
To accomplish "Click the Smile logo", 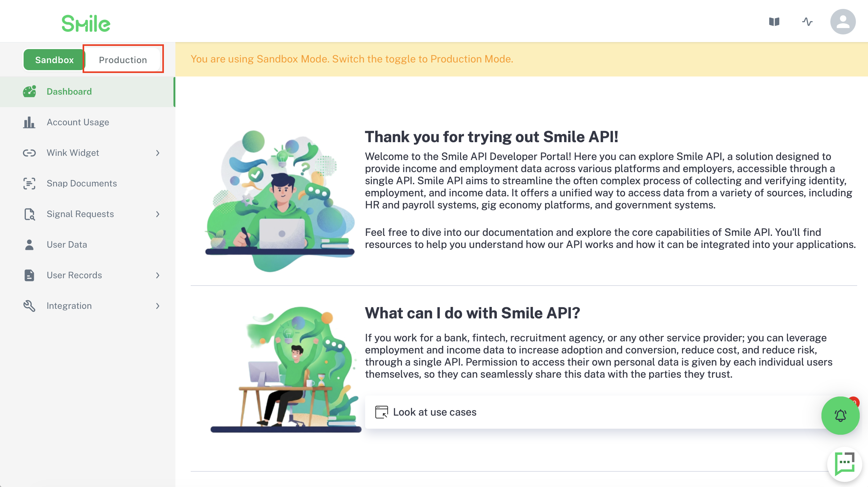I will click(86, 24).
